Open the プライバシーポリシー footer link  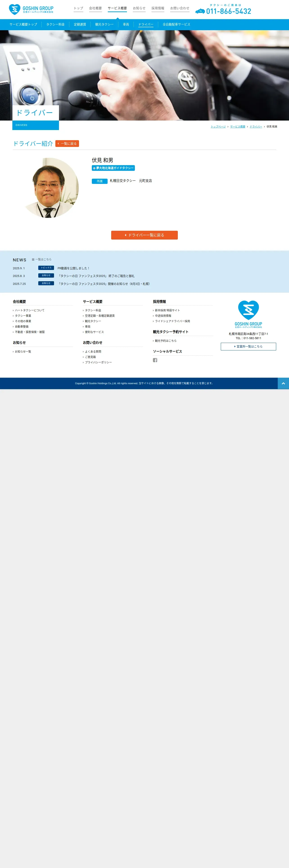coord(98,362)
